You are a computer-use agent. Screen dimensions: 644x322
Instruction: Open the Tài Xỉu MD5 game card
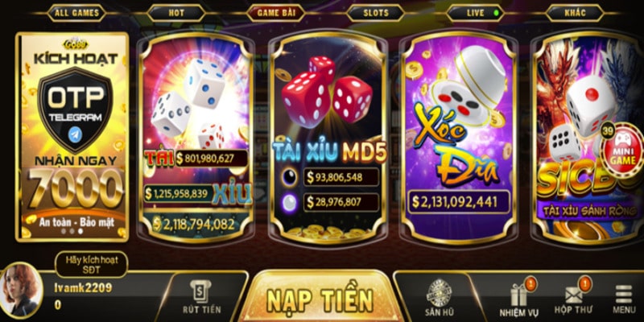pyautogui.click(x=328, y=137)
